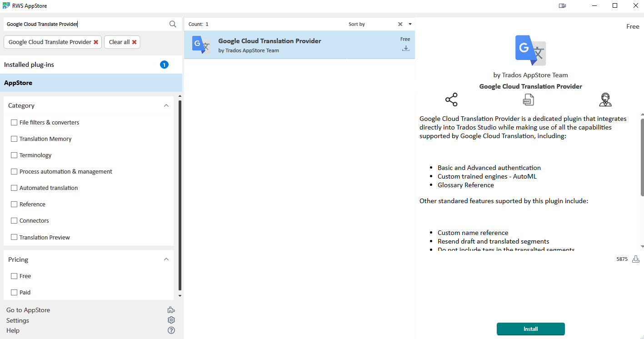Click the title bar toolbar icon
Viewport: 644px width, 339px height.
pyautogui.click(x=563, y=6)
